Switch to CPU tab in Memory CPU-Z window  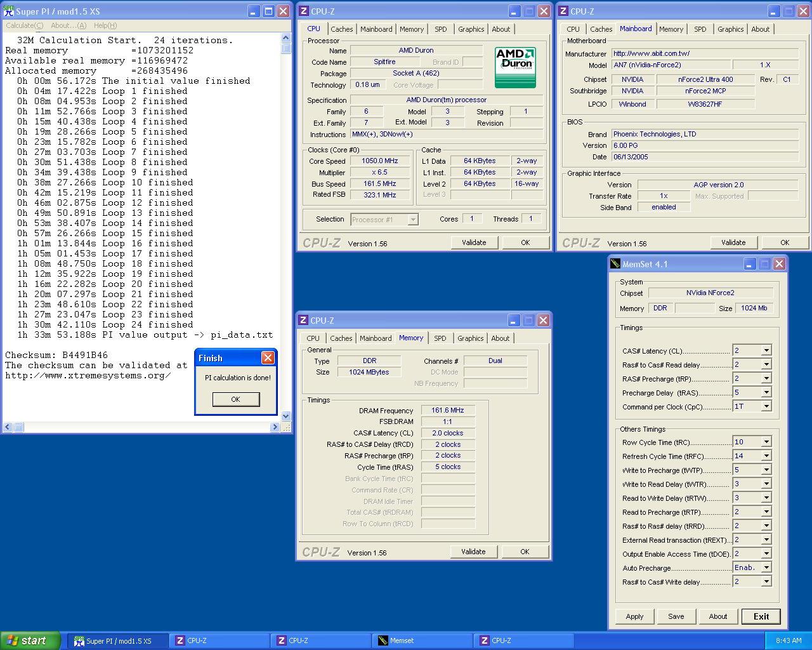[313, 338]
